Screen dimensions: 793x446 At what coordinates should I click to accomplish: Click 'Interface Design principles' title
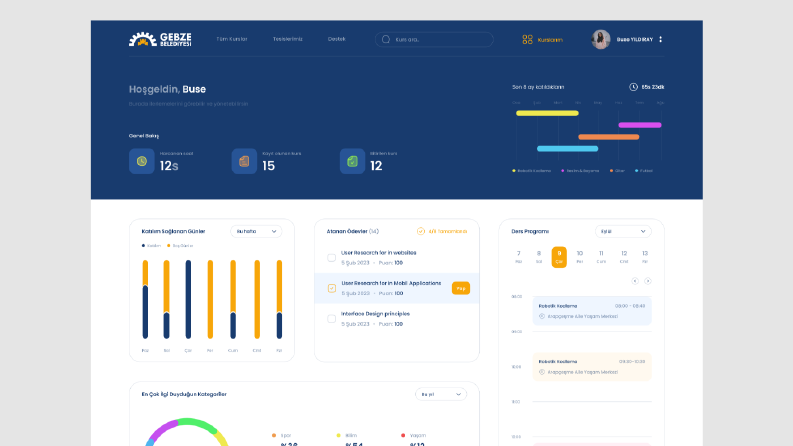pos(375,314)
